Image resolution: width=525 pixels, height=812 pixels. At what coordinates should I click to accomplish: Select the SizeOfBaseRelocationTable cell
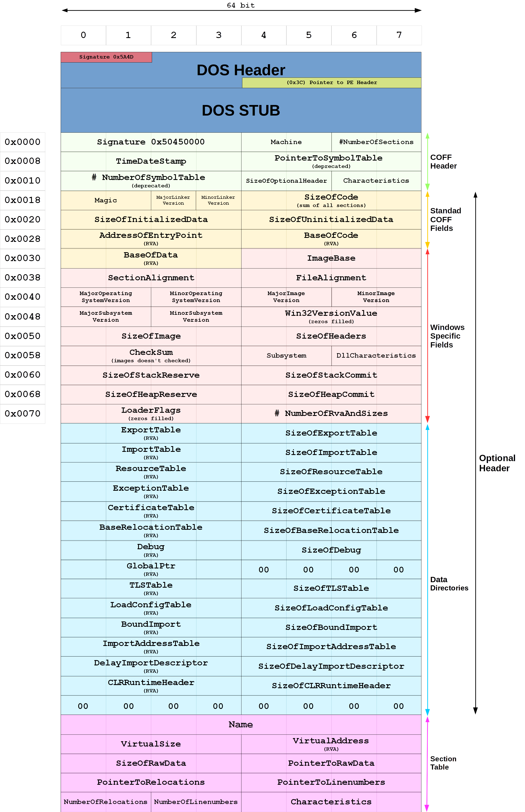coord(331,530)
